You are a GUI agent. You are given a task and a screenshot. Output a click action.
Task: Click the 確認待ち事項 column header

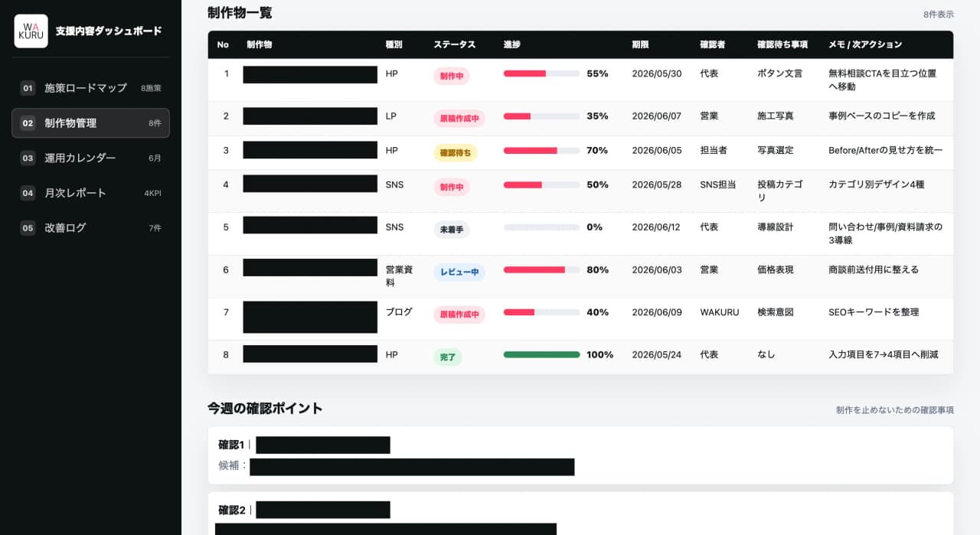tap(782, 44)
